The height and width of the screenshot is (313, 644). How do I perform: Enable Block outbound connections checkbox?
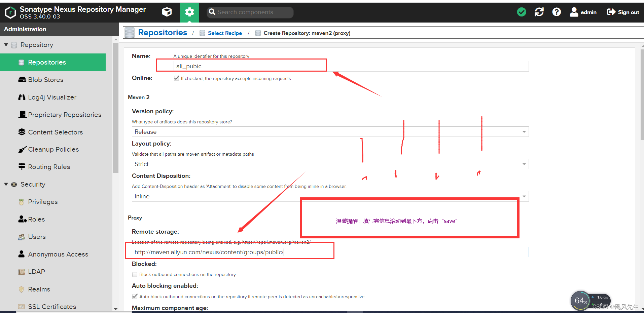click(x=135, y=274)
